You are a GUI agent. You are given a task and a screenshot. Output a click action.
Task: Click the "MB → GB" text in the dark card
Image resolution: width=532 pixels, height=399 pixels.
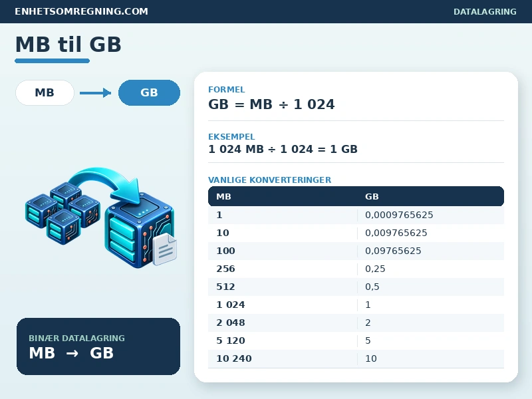(71, 353)
